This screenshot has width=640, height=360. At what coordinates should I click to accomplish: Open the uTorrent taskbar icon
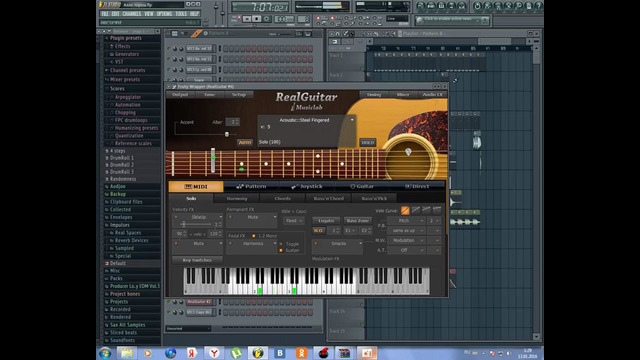tap(236, 353)
